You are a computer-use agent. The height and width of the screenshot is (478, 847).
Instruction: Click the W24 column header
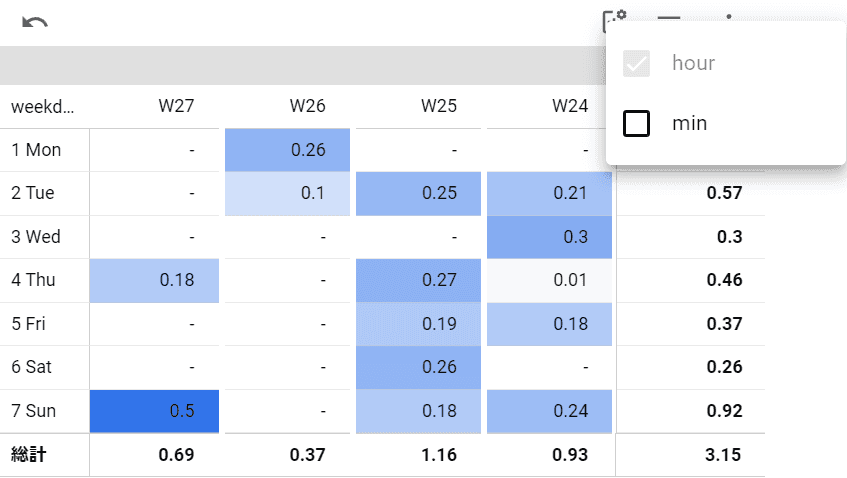(569, 106)
